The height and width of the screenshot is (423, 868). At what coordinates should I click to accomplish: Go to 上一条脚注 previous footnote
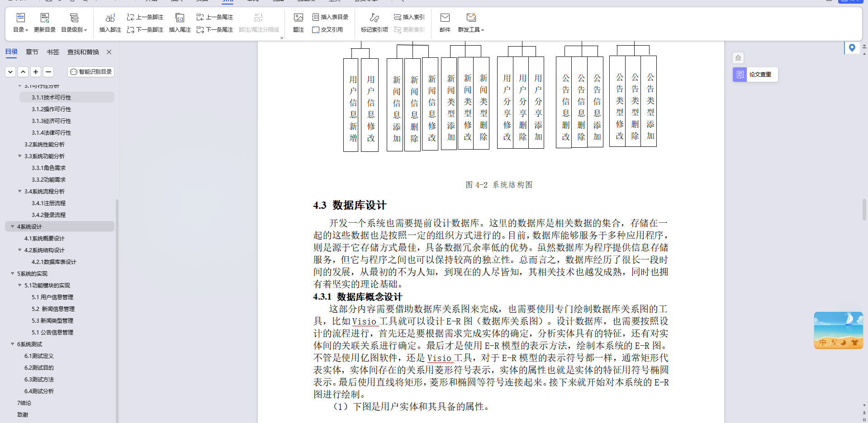pos(145,17)
